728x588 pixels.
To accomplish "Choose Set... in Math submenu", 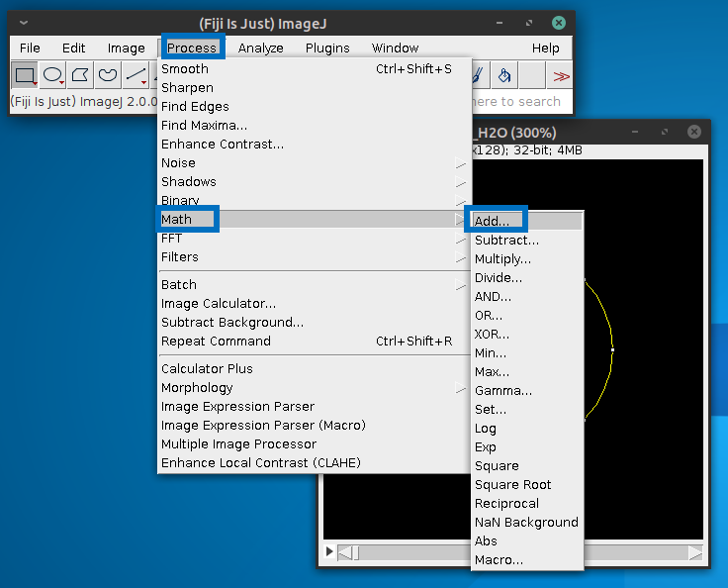I will (527, 410).
